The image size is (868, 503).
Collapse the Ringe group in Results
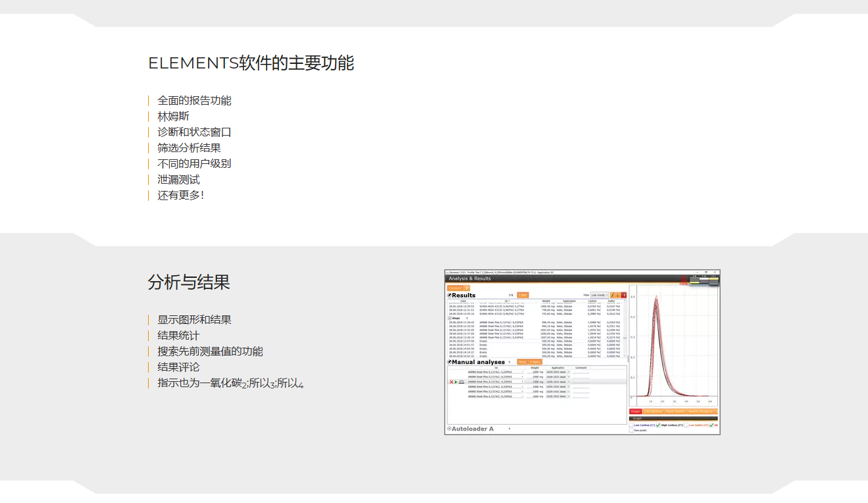click(449, 318)
